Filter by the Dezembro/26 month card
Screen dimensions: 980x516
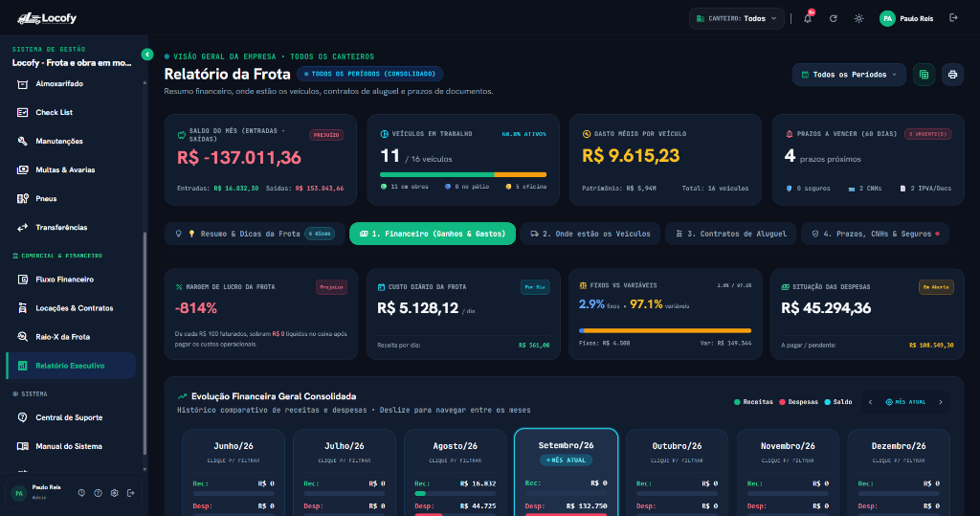[899, 473]
